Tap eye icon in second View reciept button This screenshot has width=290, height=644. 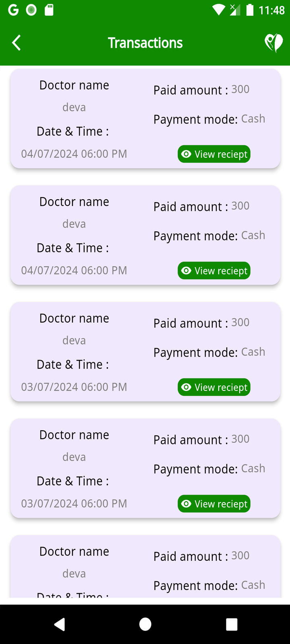[x=186, y=271]
